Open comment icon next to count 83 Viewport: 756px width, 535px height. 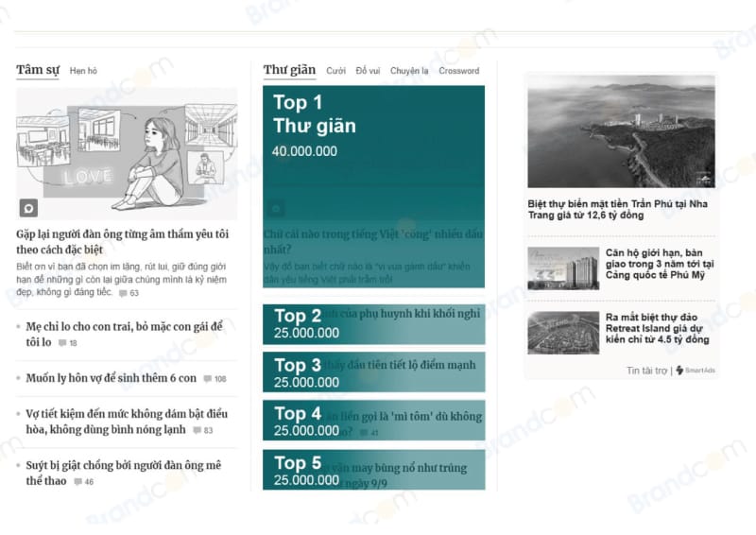pos(198,431)
